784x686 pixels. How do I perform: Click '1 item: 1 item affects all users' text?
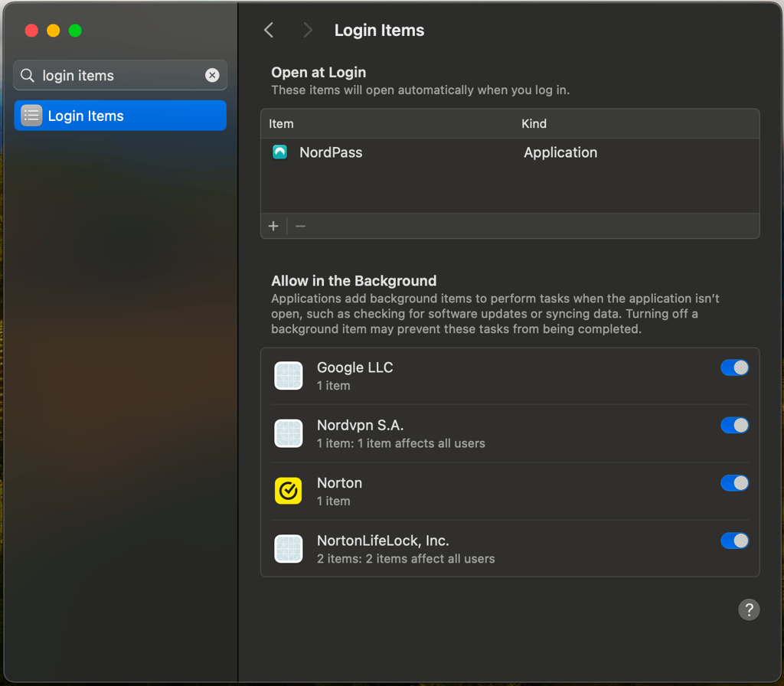pyautogui.click(x=401, y=443)
